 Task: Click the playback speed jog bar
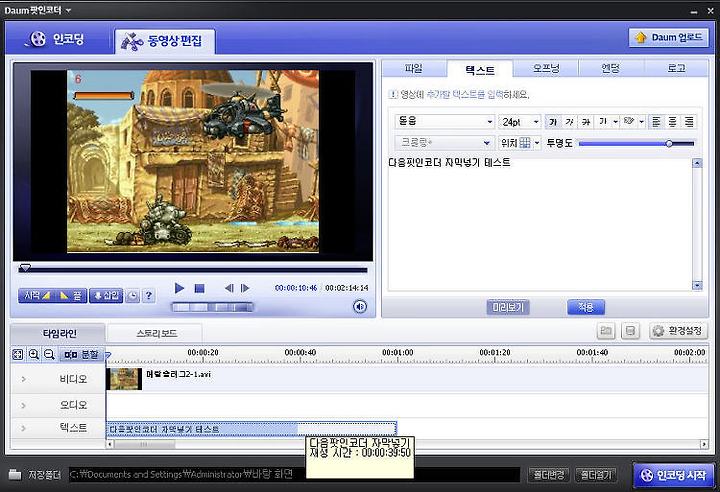(212, 307)
